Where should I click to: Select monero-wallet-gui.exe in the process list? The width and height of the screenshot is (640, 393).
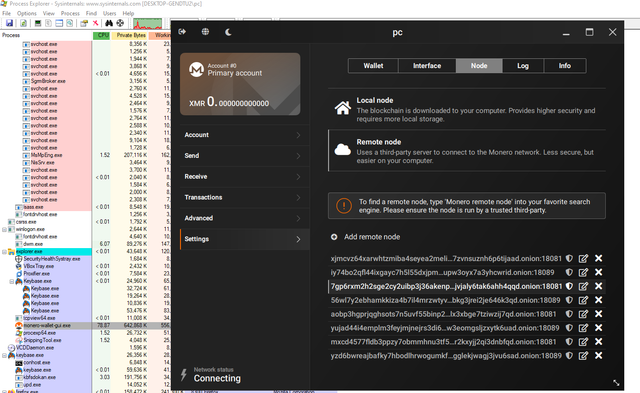[x=47, y=326]
